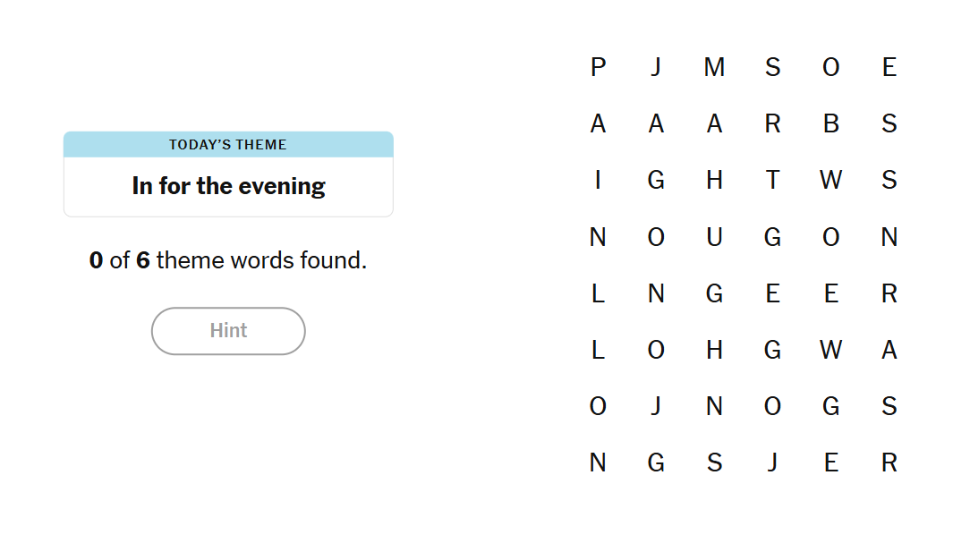
Task: Click the Hint button
Action: 228,331
